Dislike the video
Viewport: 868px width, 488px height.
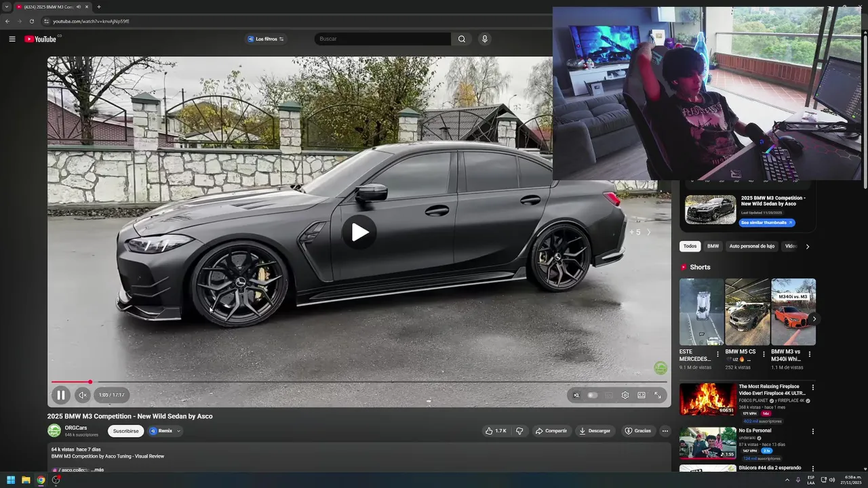(519, 431)
